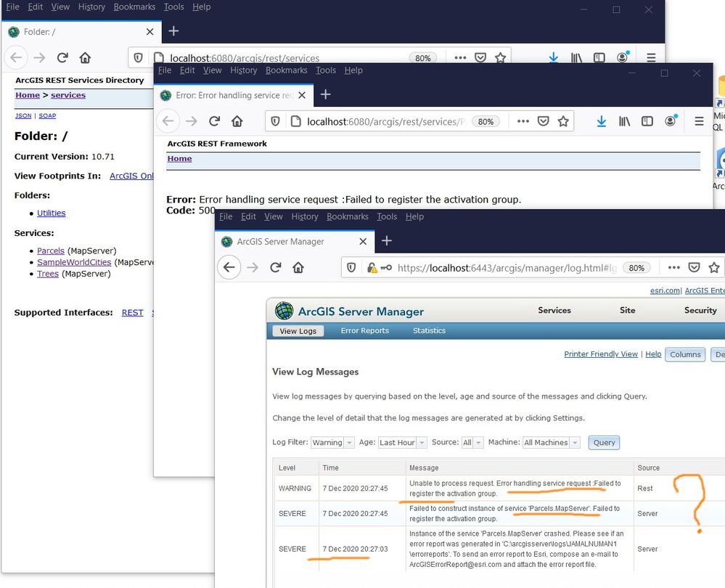Open page actions dots in Error window
The height and width of the screenshot is (588, 725).
point(523,121)
